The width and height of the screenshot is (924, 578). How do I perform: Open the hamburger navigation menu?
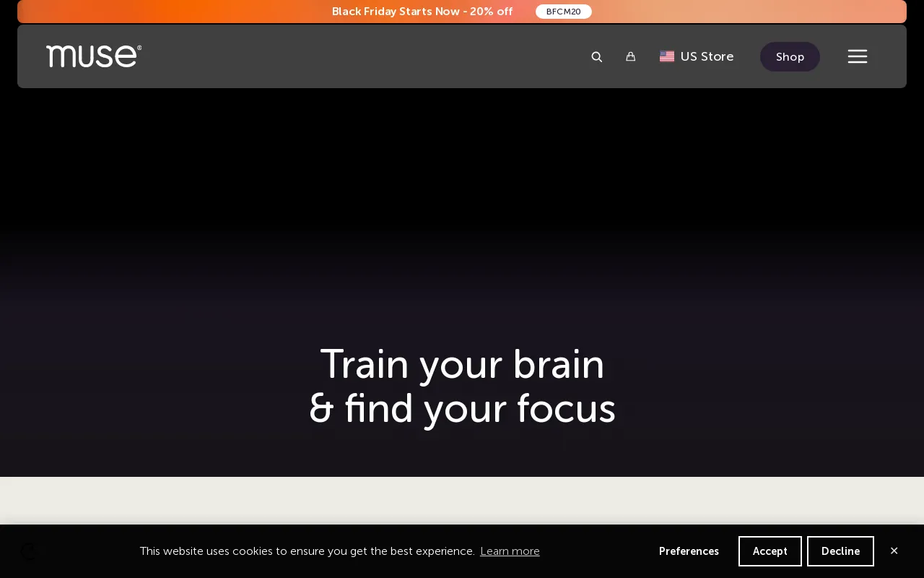point(858,56)
